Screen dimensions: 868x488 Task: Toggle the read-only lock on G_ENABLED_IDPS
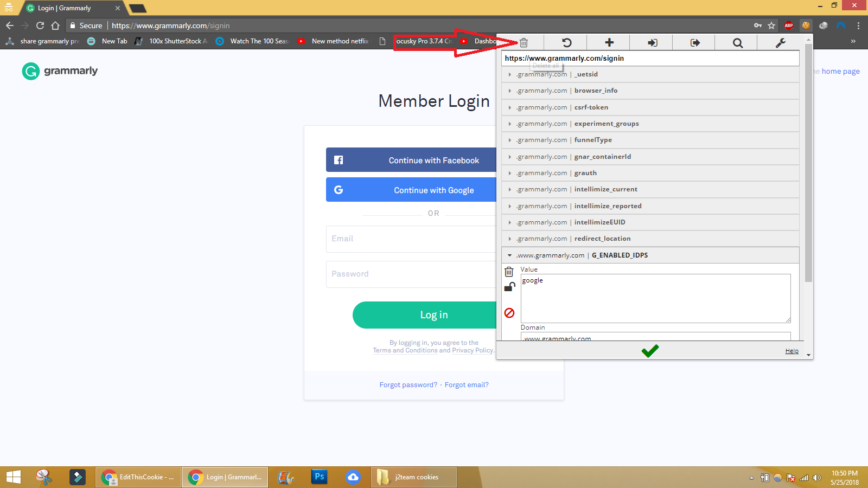pyautogui.click(x=509, y=287)
